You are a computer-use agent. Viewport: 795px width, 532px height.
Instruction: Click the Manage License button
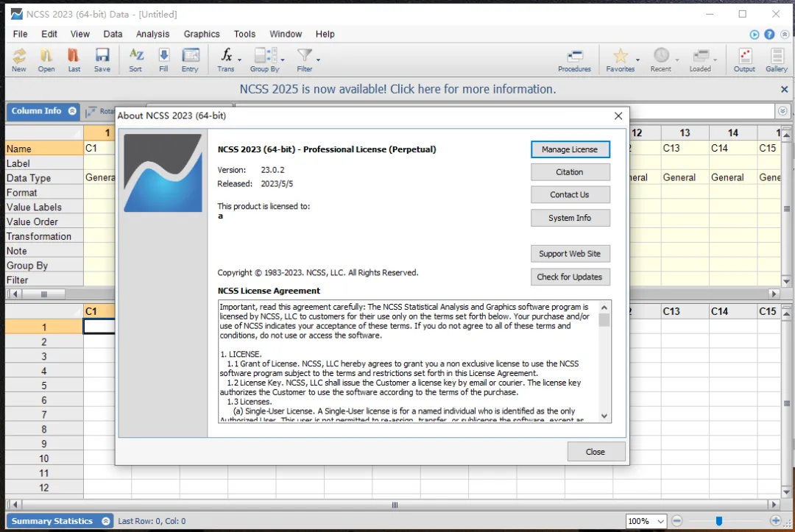pyautogui.click(x=570, y=149)
